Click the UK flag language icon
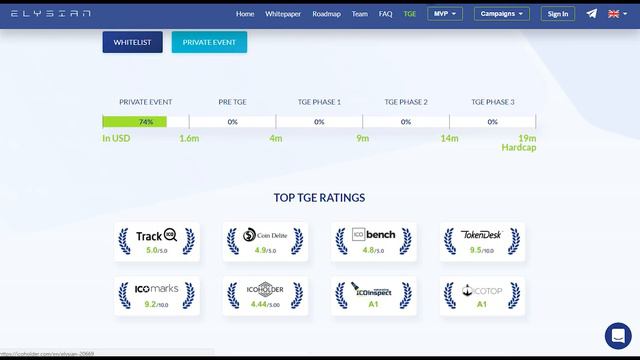This screenshot has width=640, height=360. pos(613,14)
